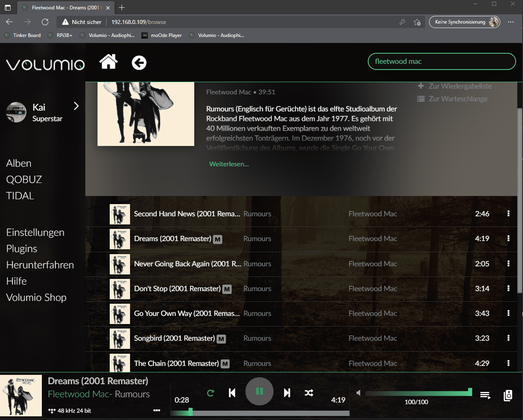Open Hilfe in the sidebar
The image size is (523, 420).
coord(16,281)
